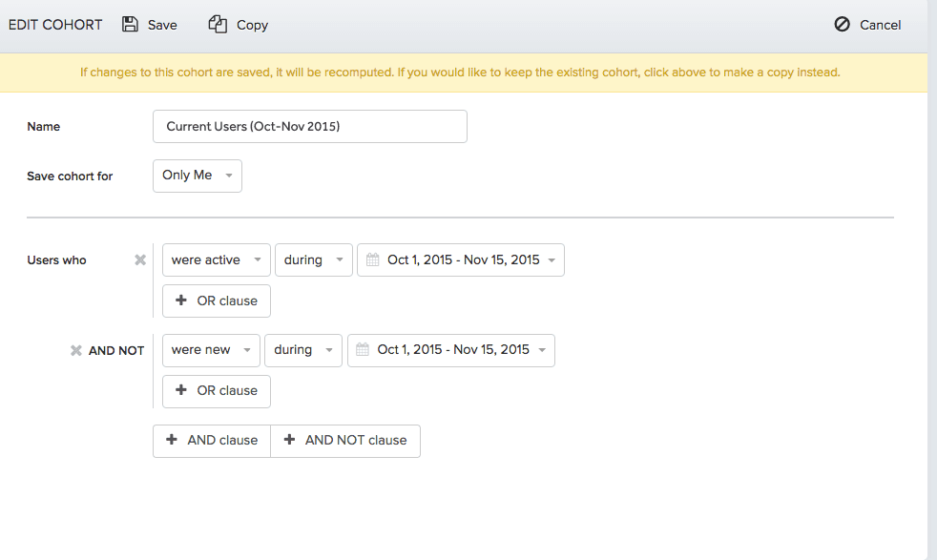This screenshot has width=937, height=560.
Task: Open the 'were active' condition dropdown
Action: click(216, 259)
